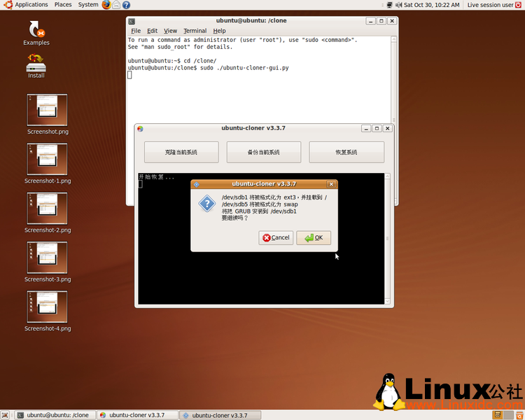Viewport: 525px width, 420px height.
Task: Click the cloner output scrollbar down arrow
Action: (387, 301)
